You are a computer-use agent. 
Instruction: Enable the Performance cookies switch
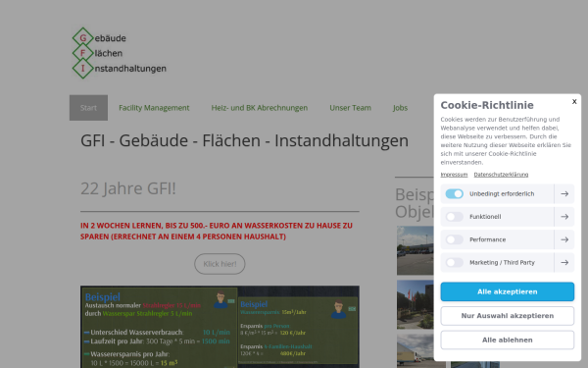(455, 239)
